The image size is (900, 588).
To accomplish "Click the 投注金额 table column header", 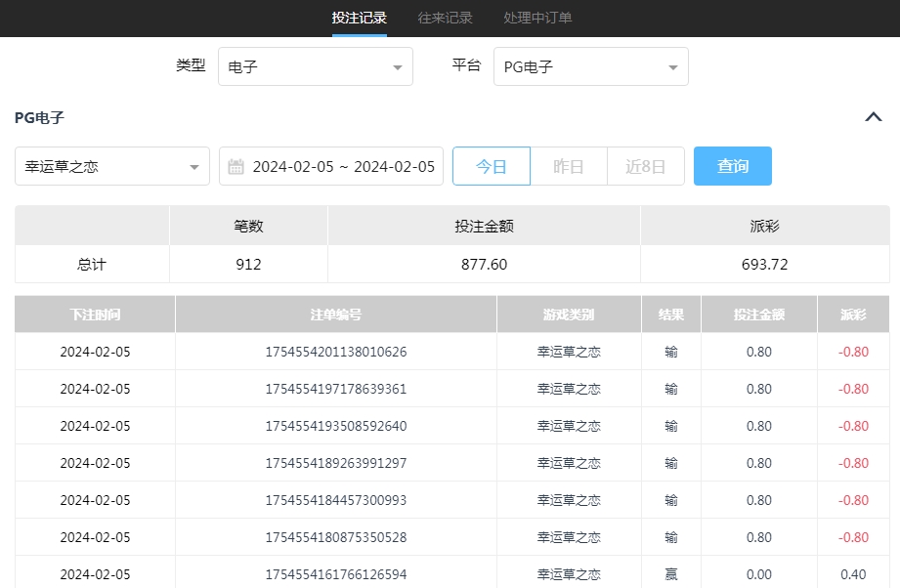I will (x=758, y=315).
